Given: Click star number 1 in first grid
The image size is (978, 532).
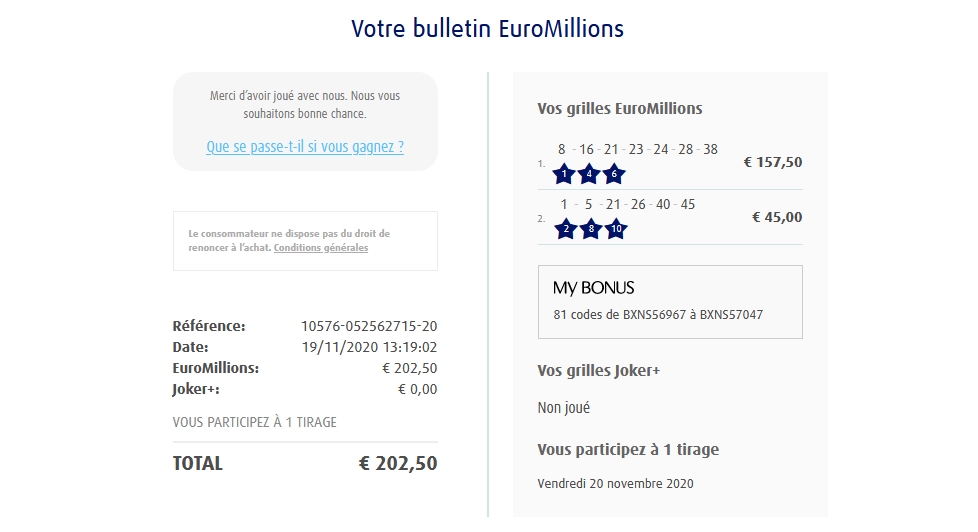Looking at the screenshot, I should click(x=565, y=174).
